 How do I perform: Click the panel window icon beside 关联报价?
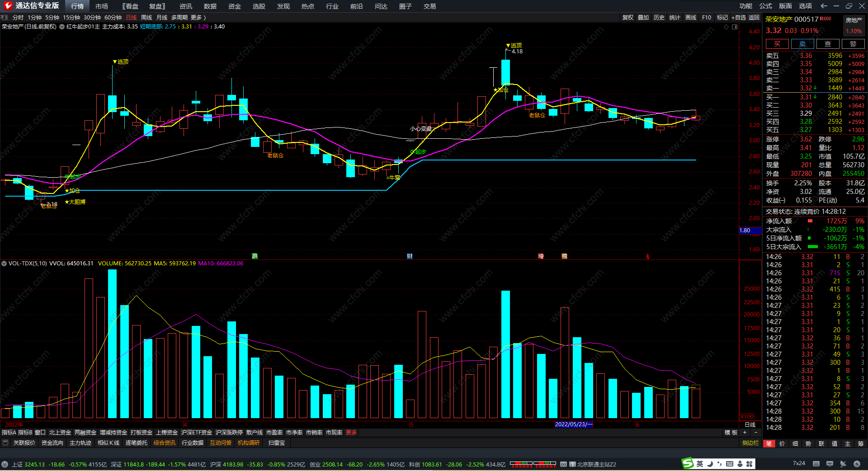pyautogui.click(x=5, y=443)
